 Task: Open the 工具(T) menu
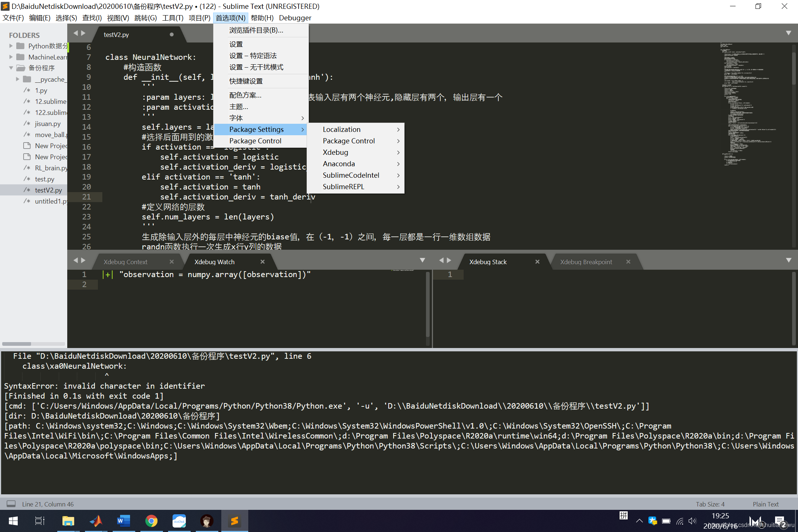(173, 18)
